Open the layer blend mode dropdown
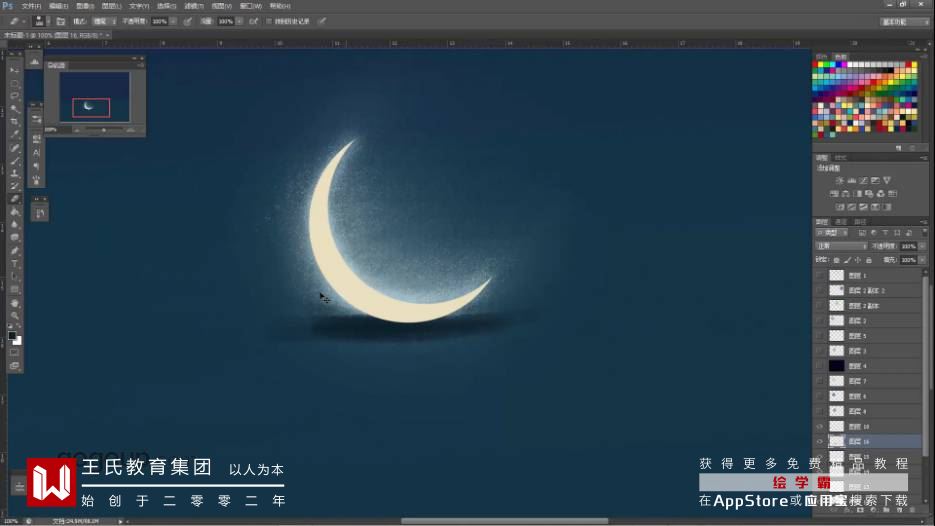 pyautogui.click(x=841, y=246)
